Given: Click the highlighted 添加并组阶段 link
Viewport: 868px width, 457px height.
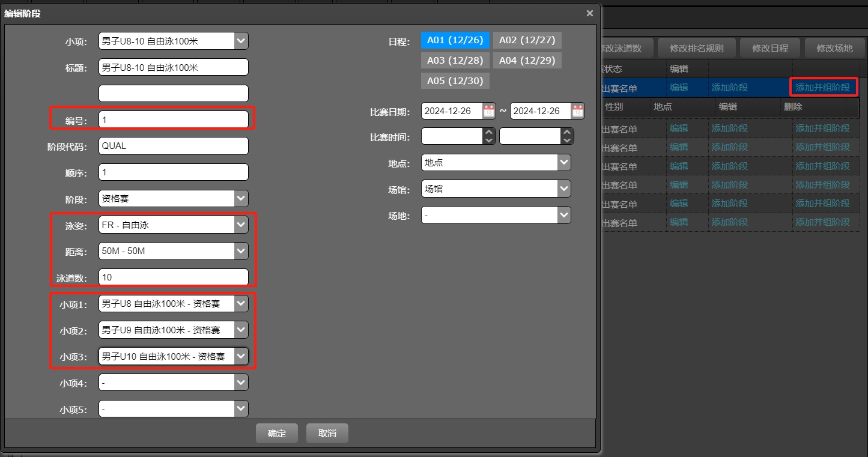Looking at the screenshot, I should [823, 87].
